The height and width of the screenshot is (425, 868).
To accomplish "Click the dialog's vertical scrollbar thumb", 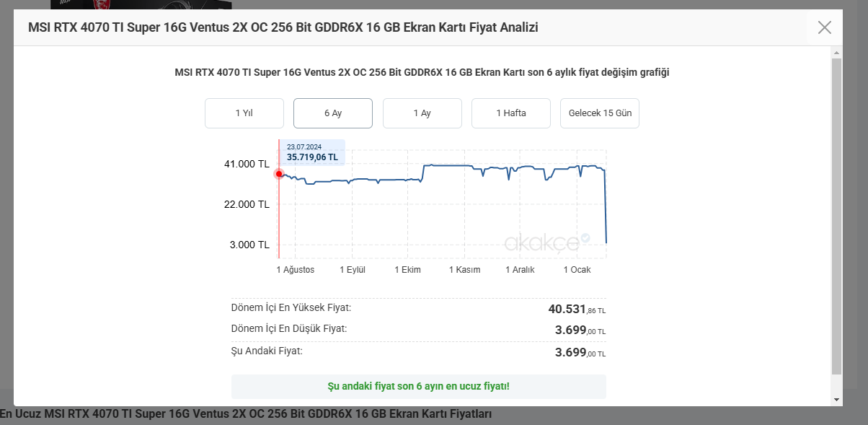I will pos(836,216).
